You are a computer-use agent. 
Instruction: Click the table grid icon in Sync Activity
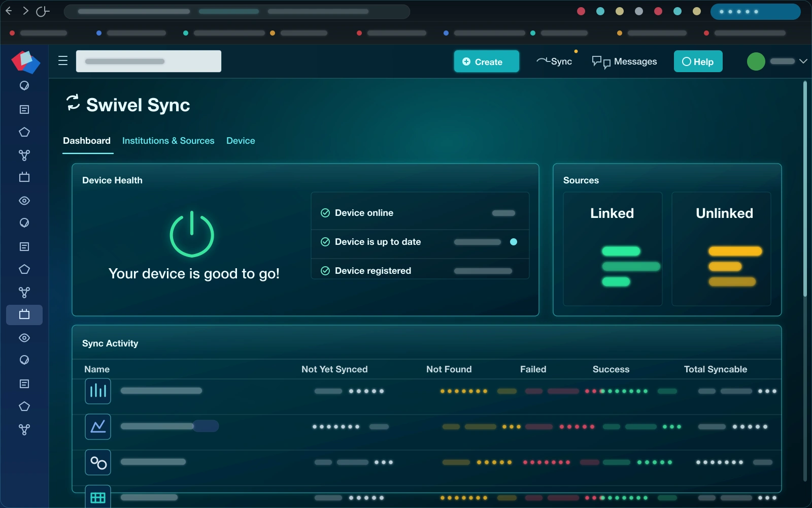click(98, 497)
